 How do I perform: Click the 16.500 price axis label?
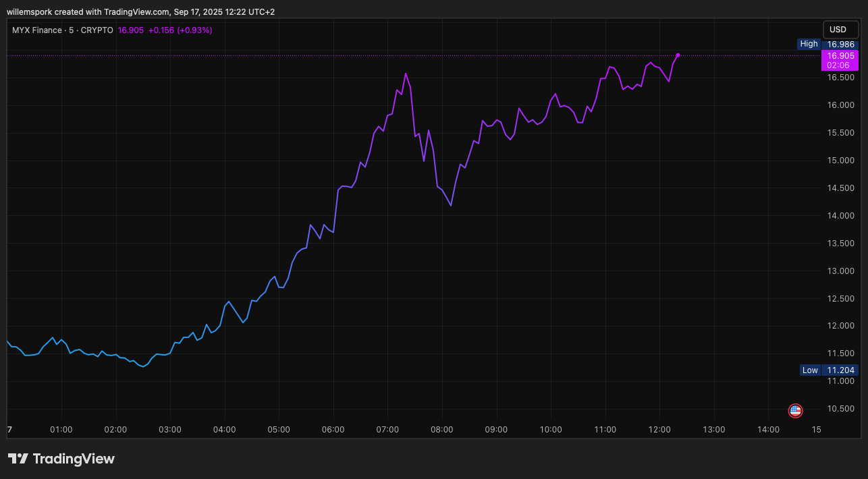point(840,78)
